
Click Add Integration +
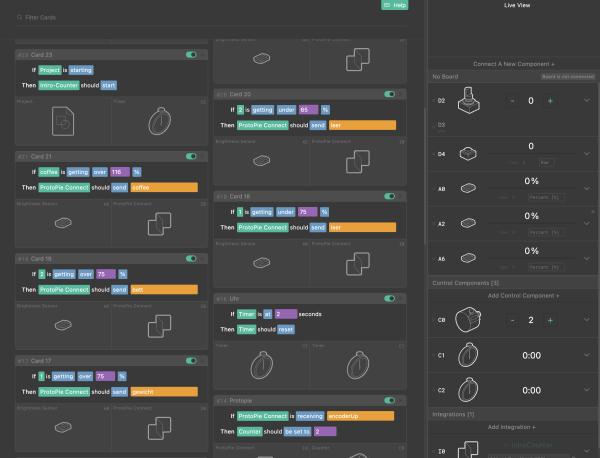pos(511,427)
